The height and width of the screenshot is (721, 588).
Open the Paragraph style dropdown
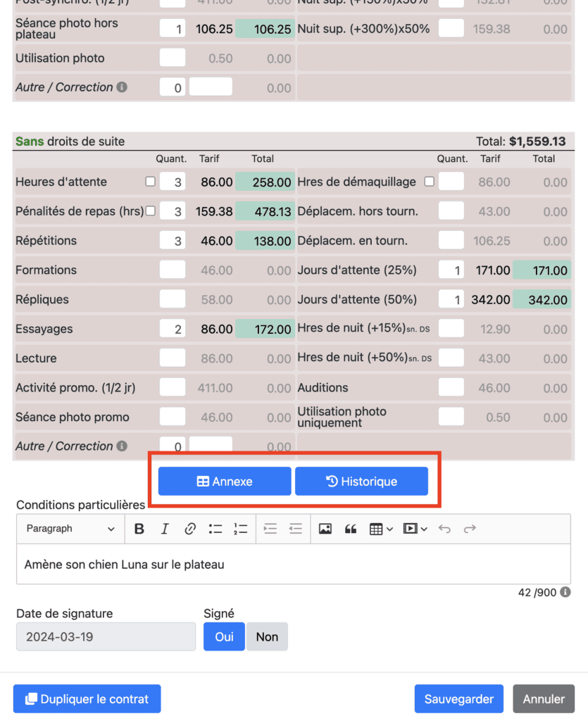click(70, 529)
